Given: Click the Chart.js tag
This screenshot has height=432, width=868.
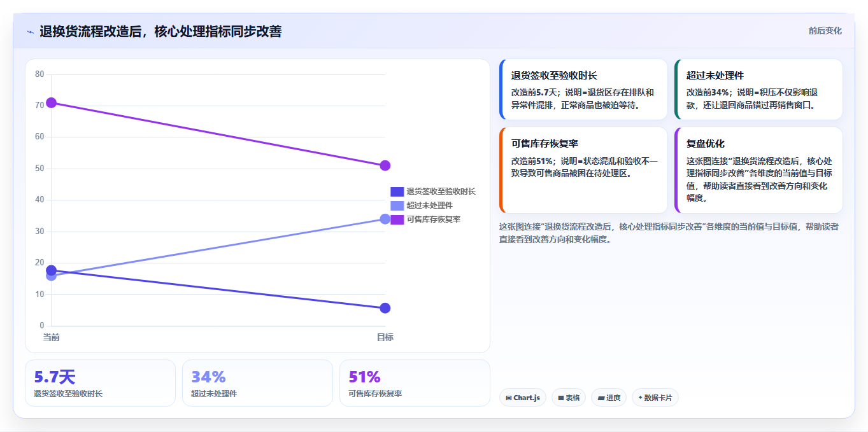Looking at the screenshot, I should point(523,398).
